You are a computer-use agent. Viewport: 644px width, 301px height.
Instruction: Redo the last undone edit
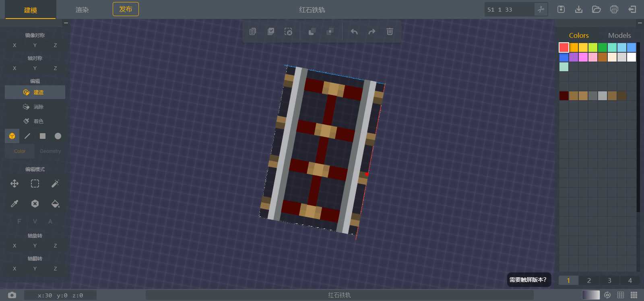point(372,31)
